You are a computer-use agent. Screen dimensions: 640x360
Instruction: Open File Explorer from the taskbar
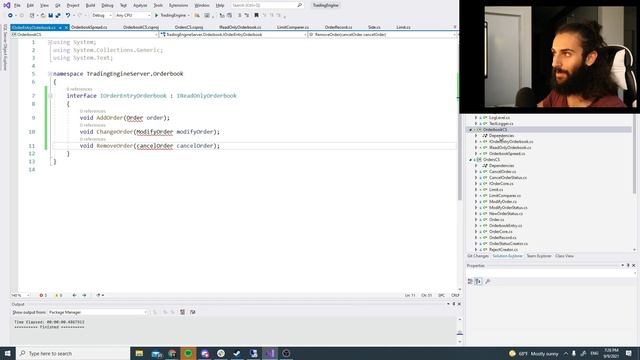pos(139,353)
